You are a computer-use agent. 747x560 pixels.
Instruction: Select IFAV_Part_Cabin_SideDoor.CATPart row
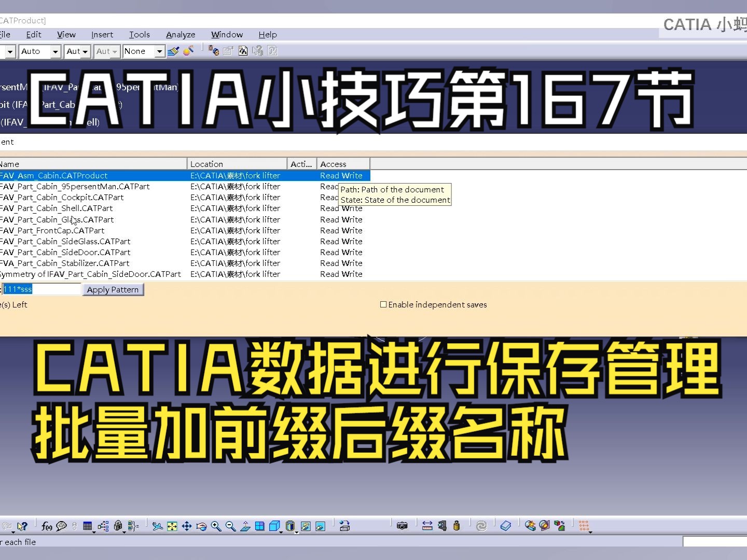point(185,253)
